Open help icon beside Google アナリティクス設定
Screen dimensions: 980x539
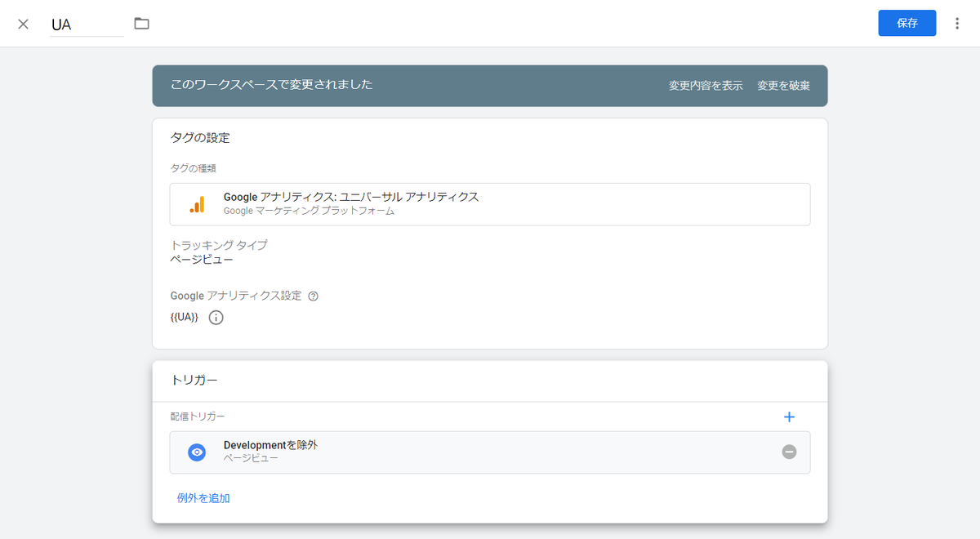[x=313, y=296]
